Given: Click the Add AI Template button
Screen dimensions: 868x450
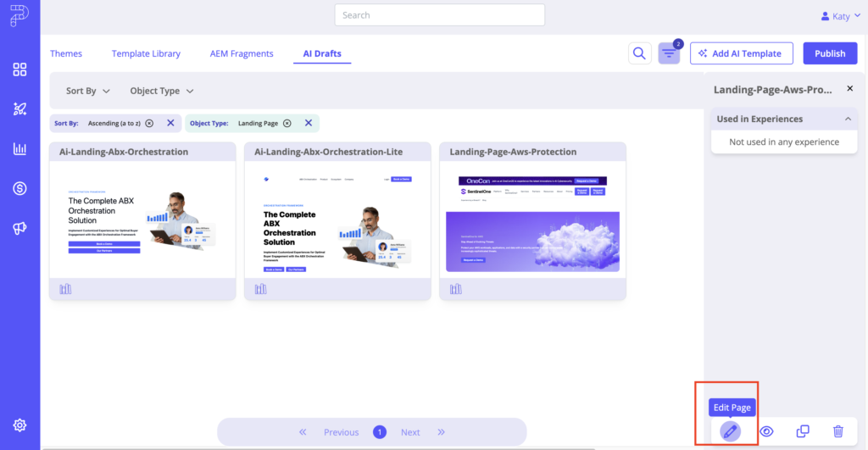Looking at the screenshot, I should point(741,53).
